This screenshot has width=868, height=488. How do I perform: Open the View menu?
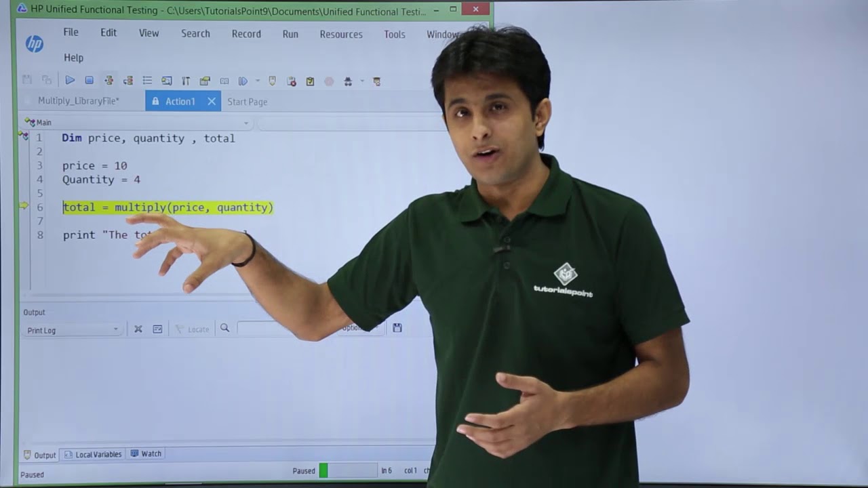(149, 33)
